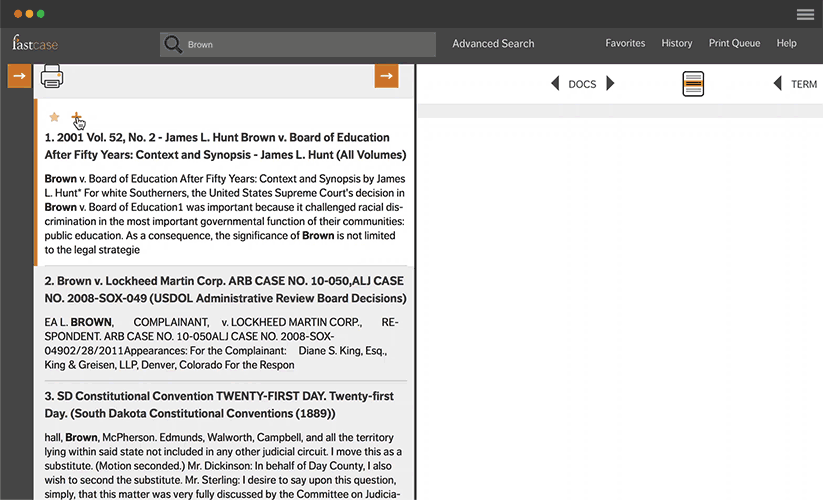Viewport: 823px width, 500px height.
Task: Click into the search field containing Brown
Action: point(300,44)
